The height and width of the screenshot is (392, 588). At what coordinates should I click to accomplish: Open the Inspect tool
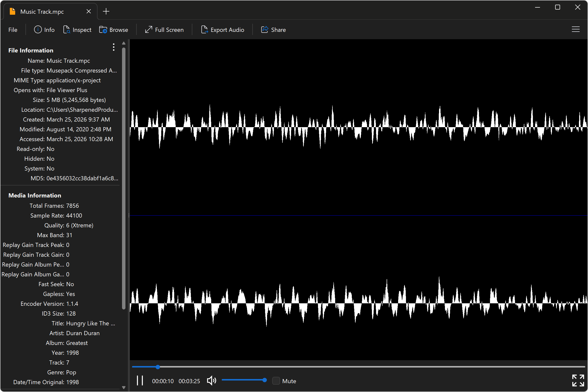pyautogui.click(x=77, y=30)
